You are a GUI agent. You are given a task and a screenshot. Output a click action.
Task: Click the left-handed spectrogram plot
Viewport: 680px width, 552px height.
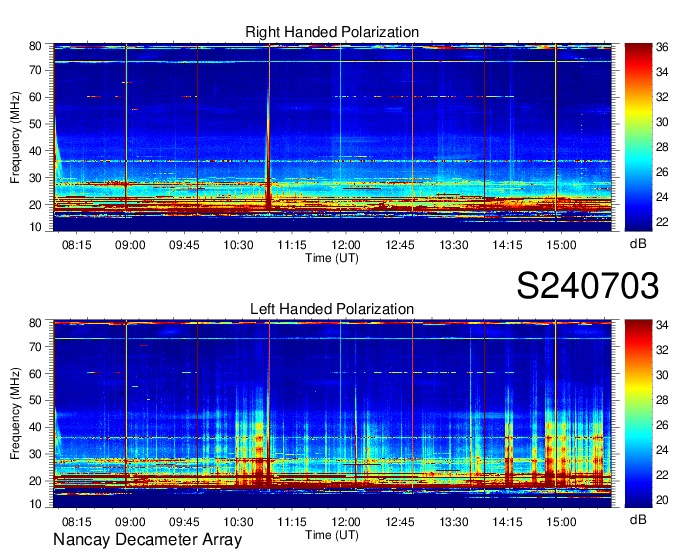click(332, 414)
